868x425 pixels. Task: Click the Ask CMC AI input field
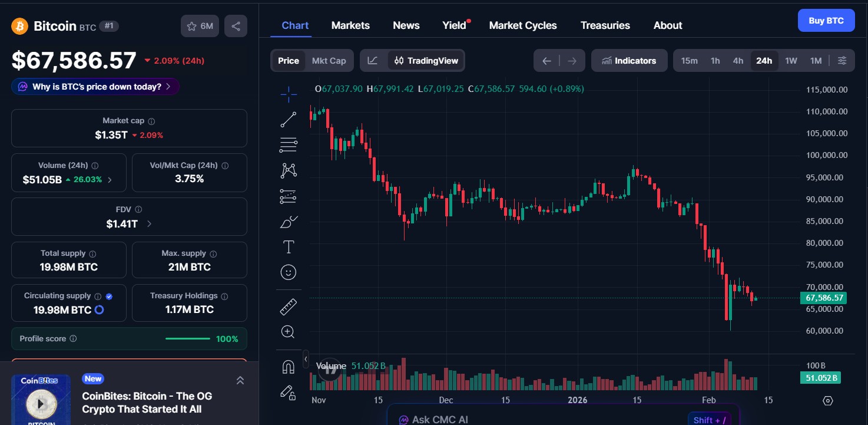559,419
